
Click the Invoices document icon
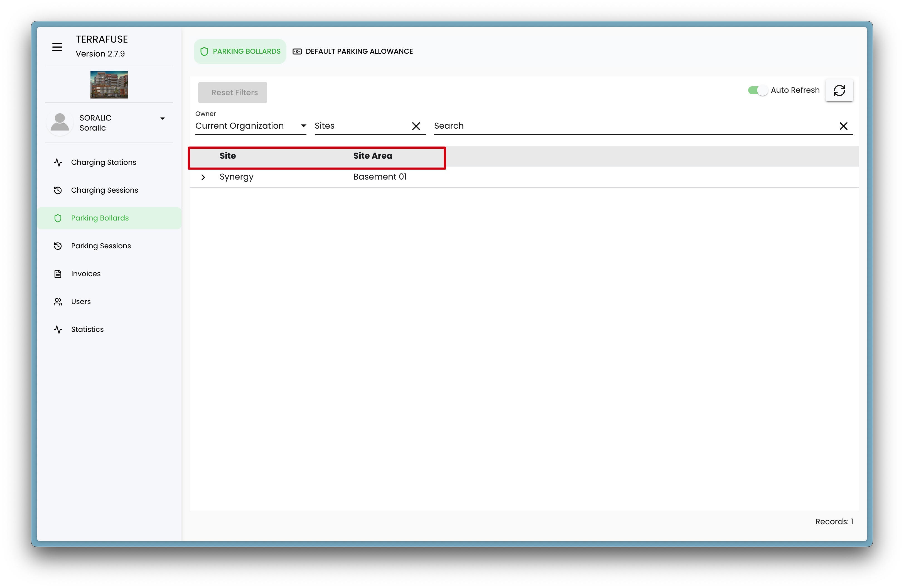58,274
